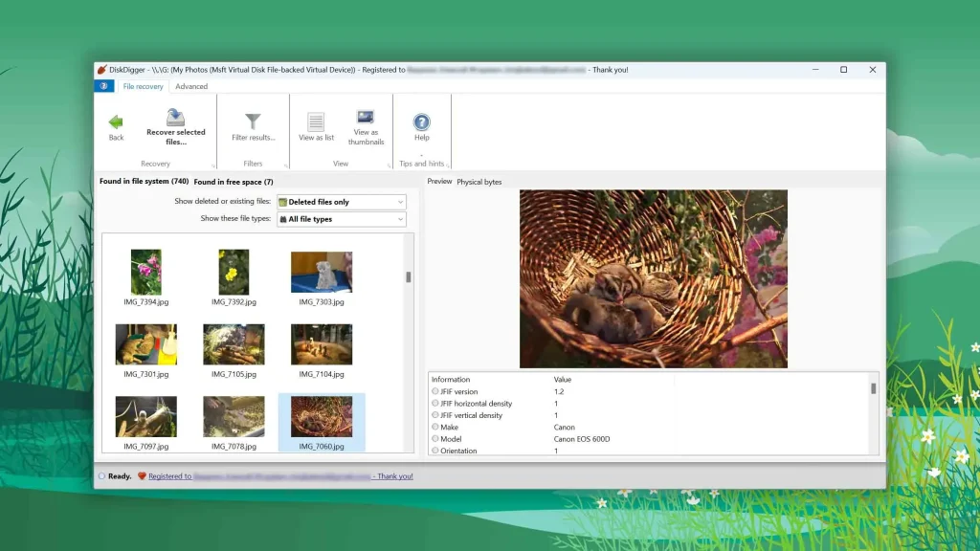Viewport: 980px width, 551px height.
Task: Click the DiskDigger app icon in title bar
Action: pyautogui.click(x=101, y=69)
